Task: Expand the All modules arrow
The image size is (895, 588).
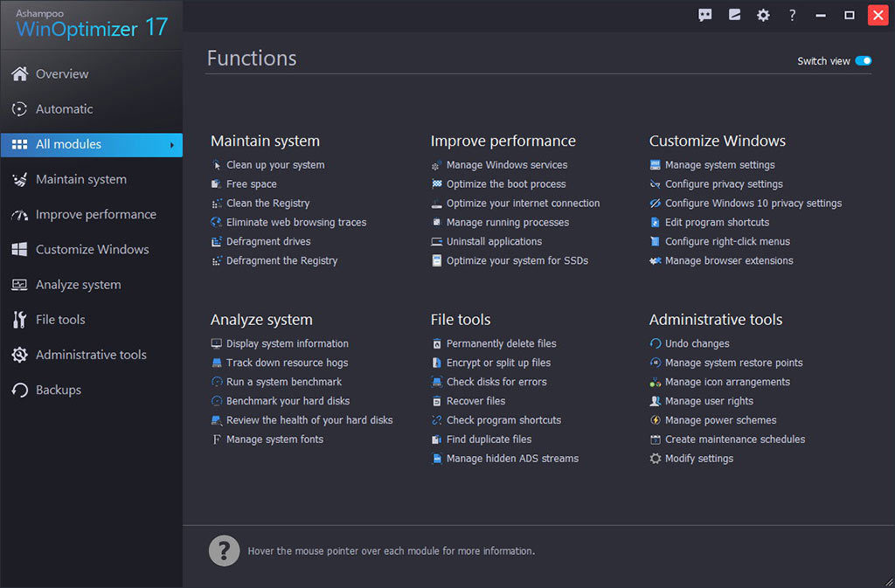Action: coord(172,145)
